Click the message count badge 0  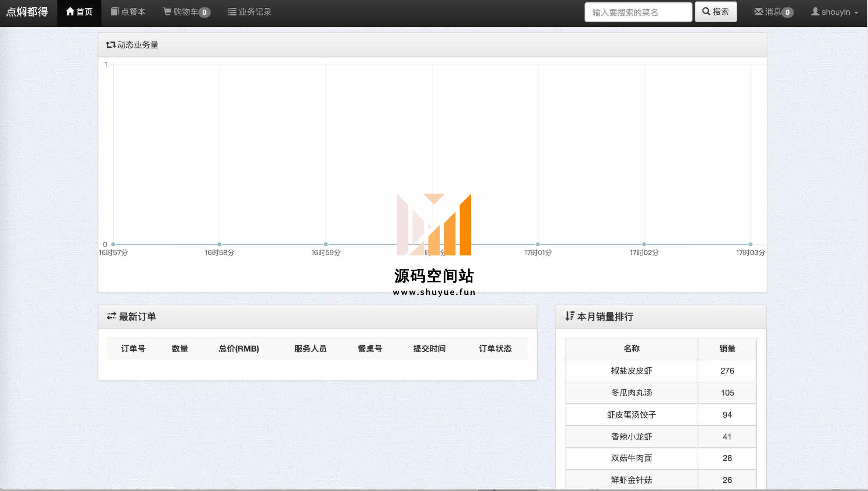[x=787, y=12]
